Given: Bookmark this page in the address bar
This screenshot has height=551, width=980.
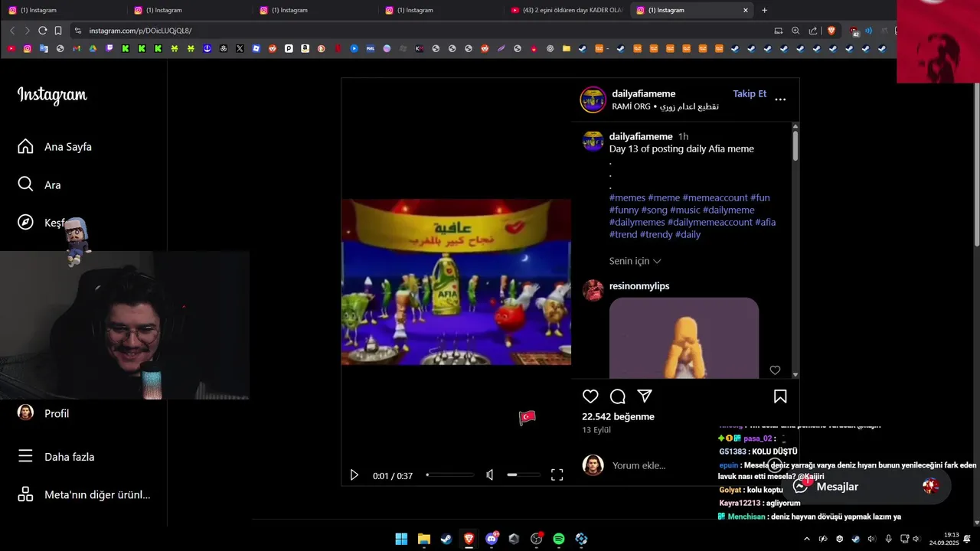Looking at the screenshot, I should (x=58, y=31).
